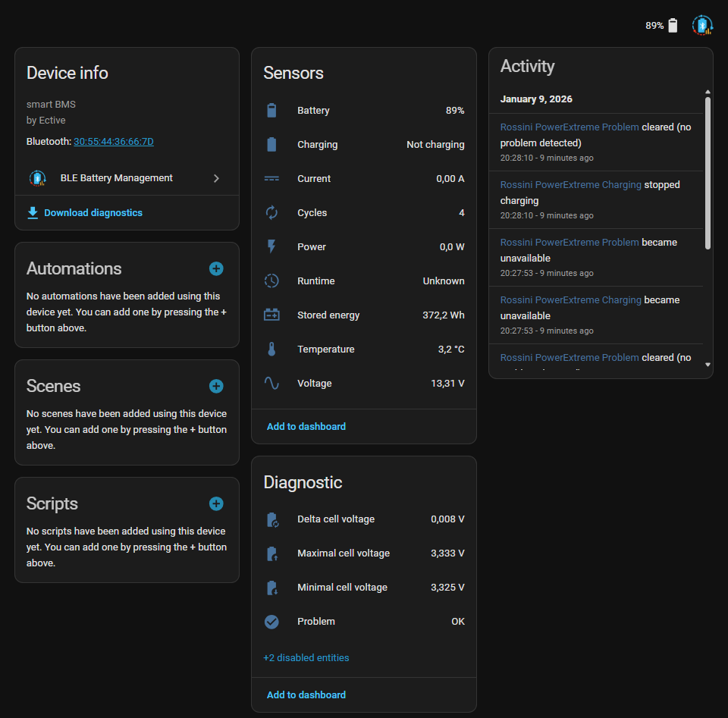Click the Voltage sine wave icon
728x718 pixels.
tap(271, 384)
